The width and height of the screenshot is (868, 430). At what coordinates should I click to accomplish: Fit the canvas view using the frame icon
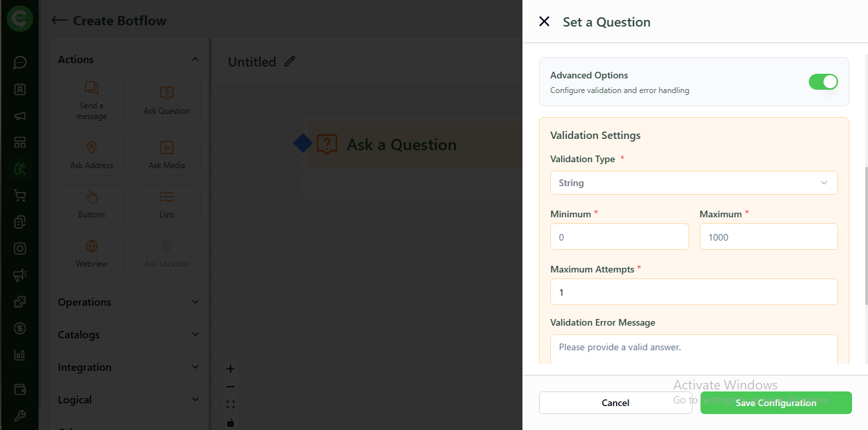click(x=231, y=404)
